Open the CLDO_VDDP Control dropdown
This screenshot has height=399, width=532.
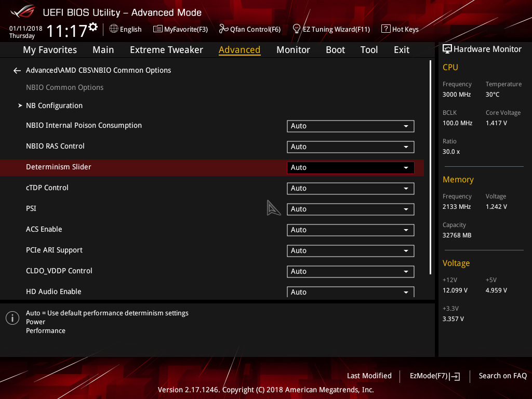click(x=351, y=271)
